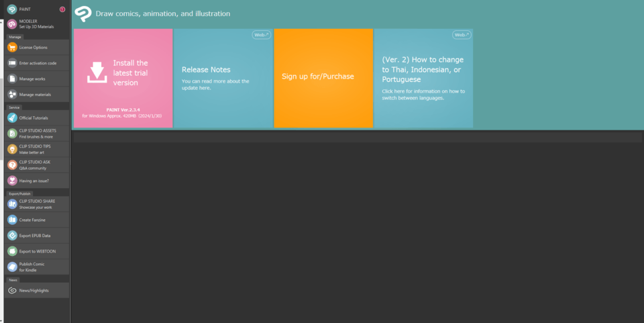Select the Export to WEBTOON entry
Viewport: 644px width, 323px height.
(x=37, y=251)
